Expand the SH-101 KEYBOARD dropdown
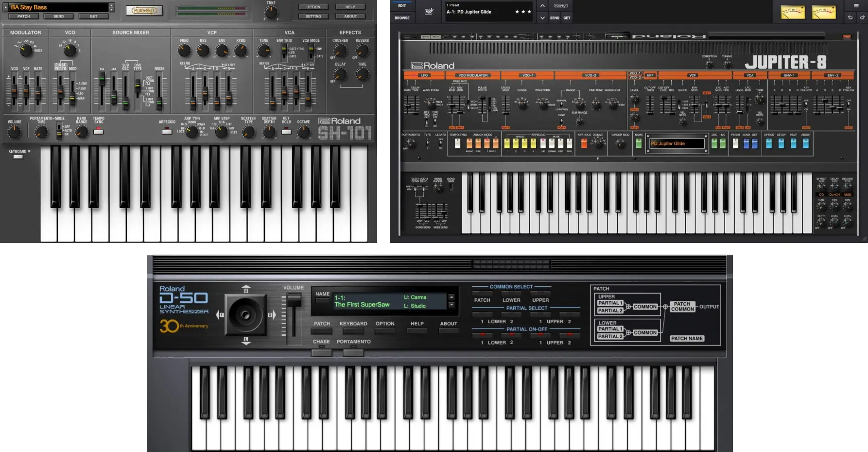 coord(19,152)
